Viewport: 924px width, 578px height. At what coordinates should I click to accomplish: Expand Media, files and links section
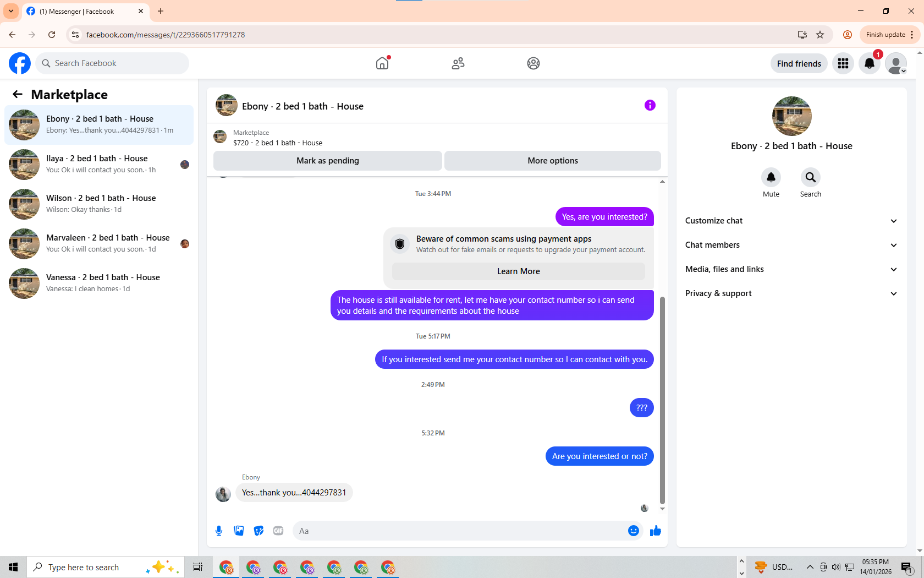pos(792,269)
